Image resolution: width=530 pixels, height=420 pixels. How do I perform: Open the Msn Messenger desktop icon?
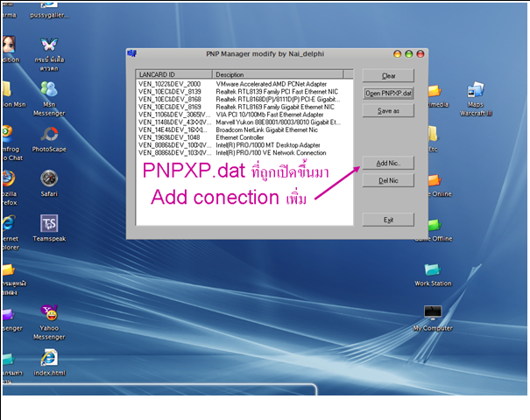(49, 98)
